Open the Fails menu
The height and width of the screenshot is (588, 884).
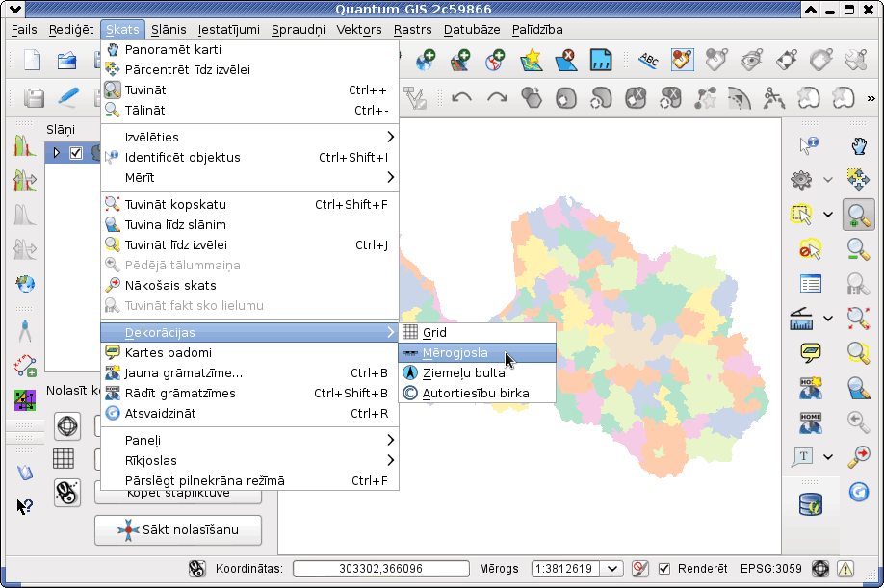24,29
